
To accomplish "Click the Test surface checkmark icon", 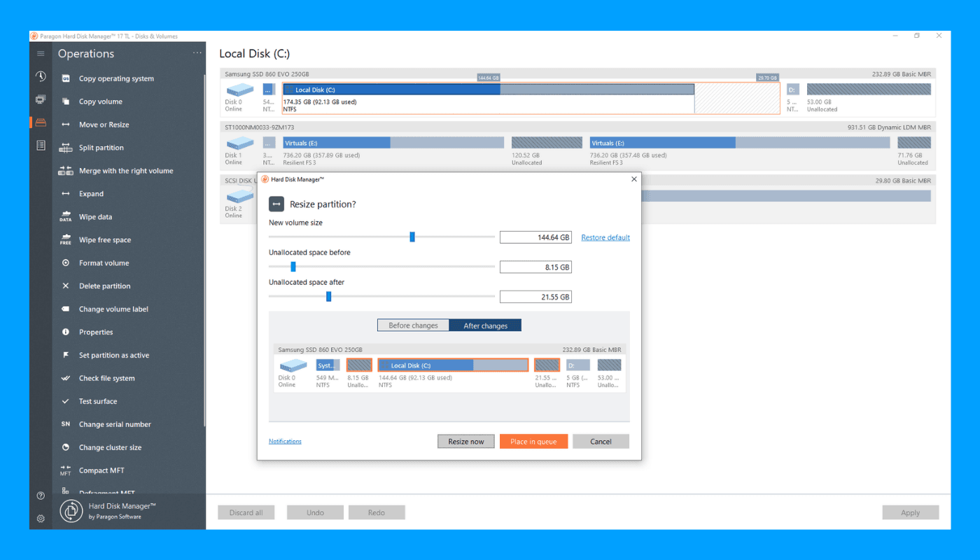I will pyautogui.click(x=66, y=402).
